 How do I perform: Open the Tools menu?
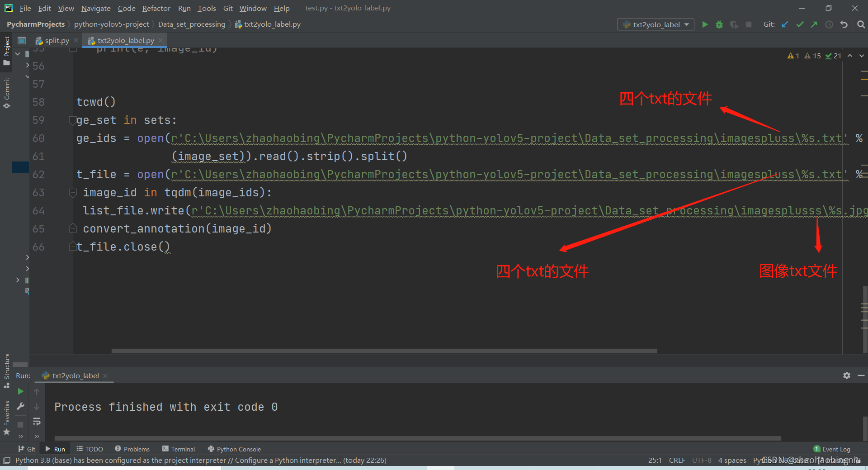[x=207, y=8]
